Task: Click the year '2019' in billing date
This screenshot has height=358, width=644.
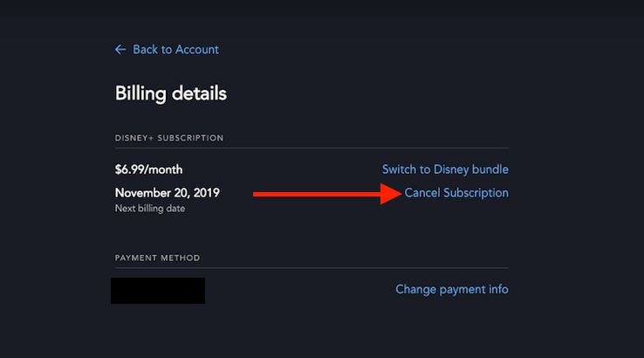Action: (x=205, y=193)
